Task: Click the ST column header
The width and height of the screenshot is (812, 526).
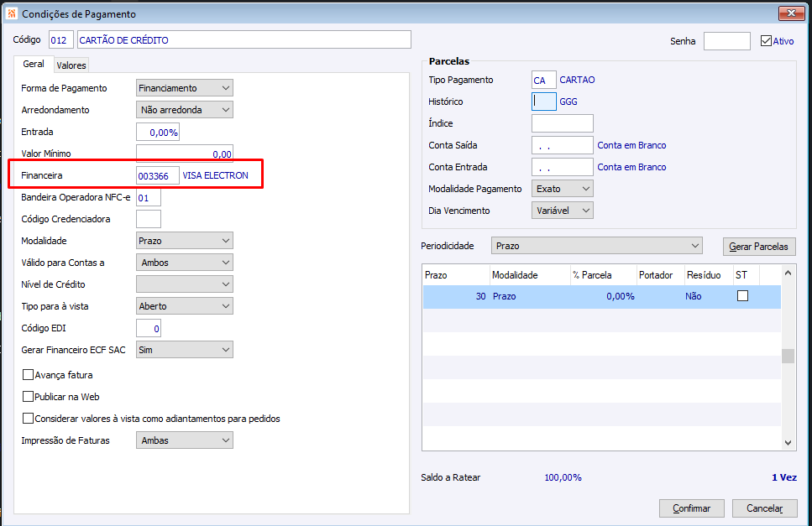Action: click(747, 274)
